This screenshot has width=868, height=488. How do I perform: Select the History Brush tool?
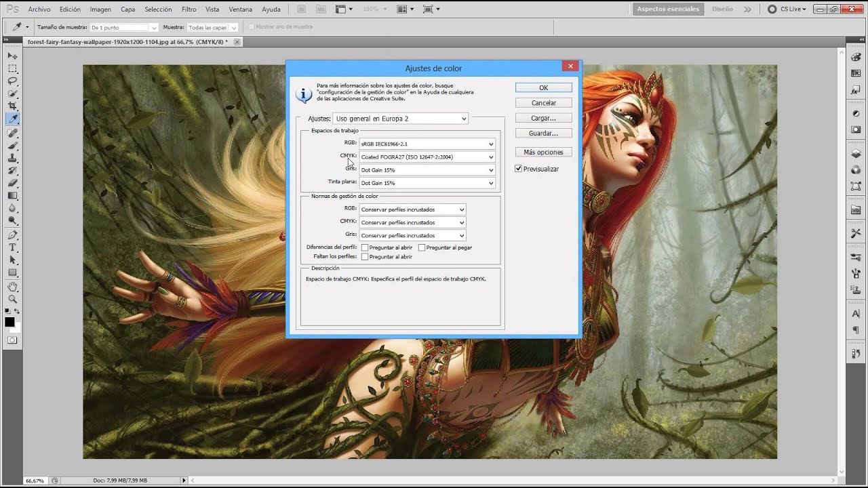point(12,171)
